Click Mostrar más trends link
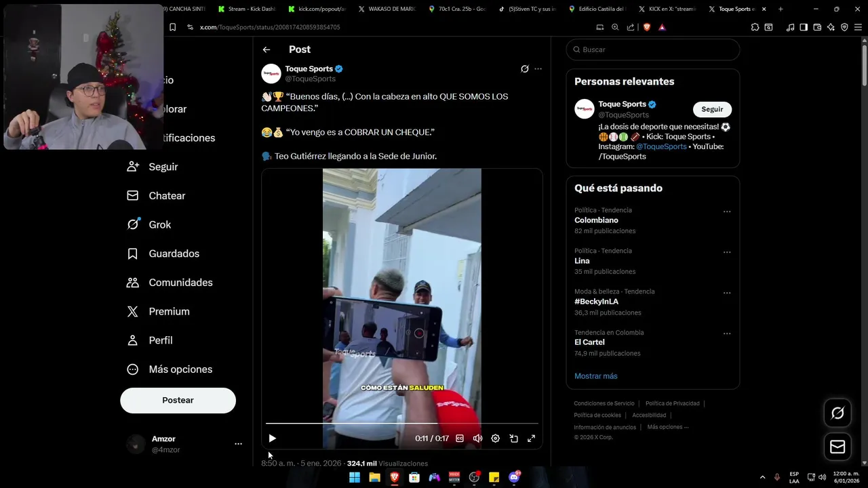The image size is (868, 488). [x=596, y=376]
